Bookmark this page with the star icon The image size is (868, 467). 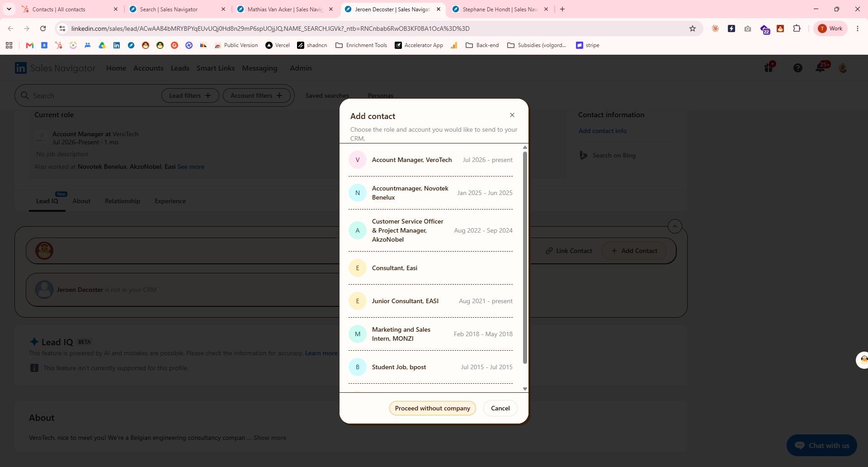coord(693,29)
